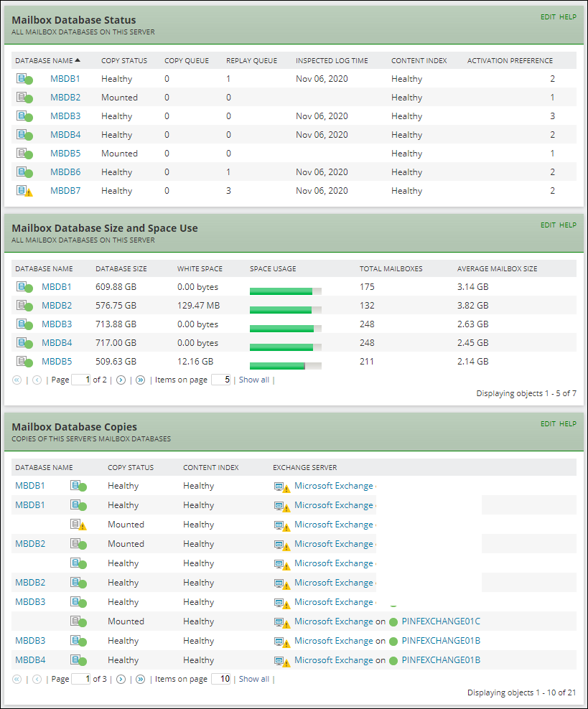The image size is (588, 709).
Task: Open MBDB1 link in Mailbox Database Status
Action: coord(65,79)
